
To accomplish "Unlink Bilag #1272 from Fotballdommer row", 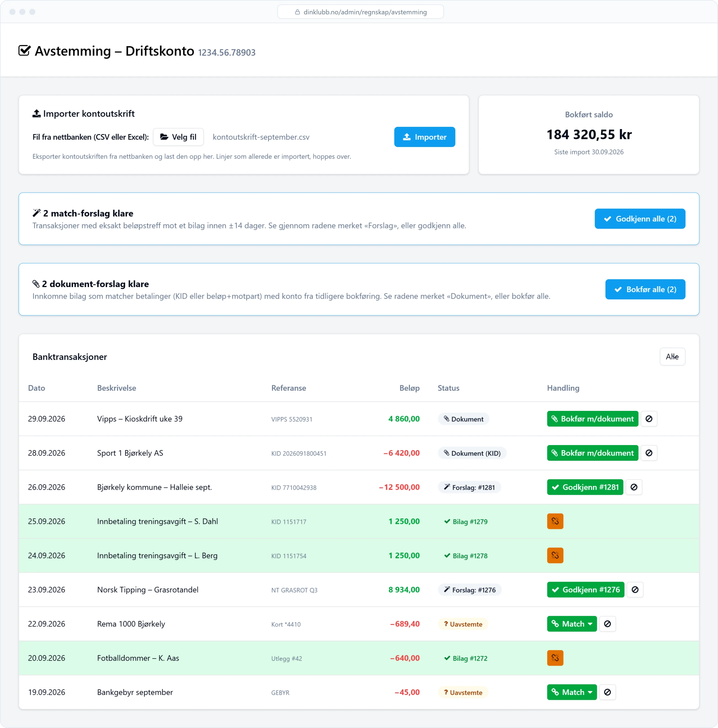I will 555,658.
